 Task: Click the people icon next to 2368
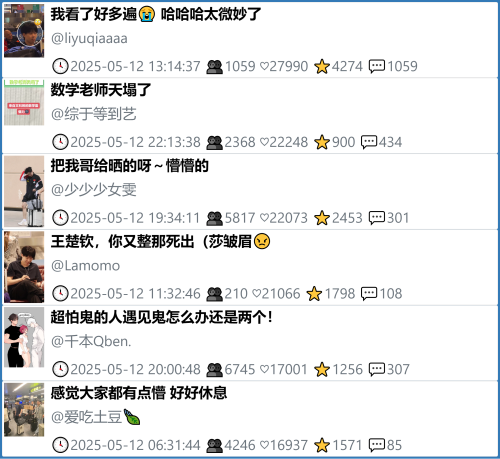pos(214,142)
